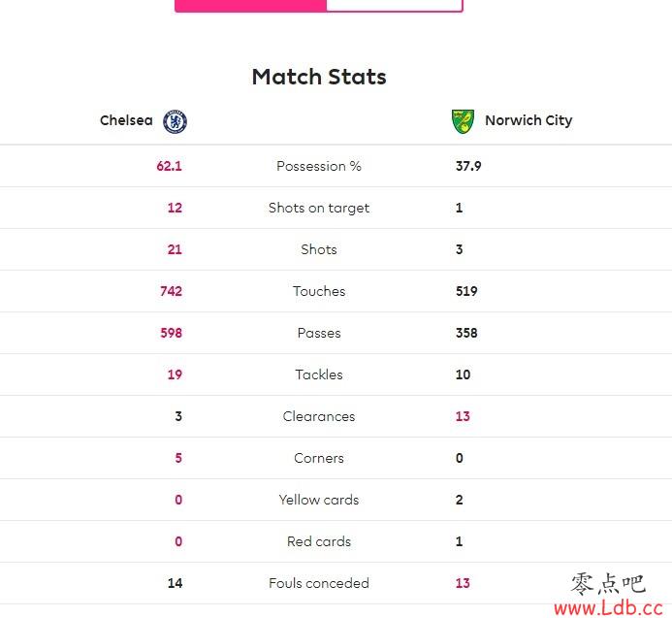Click the Match Stats heading
This screenshot has width=672, height=618.
319,78
